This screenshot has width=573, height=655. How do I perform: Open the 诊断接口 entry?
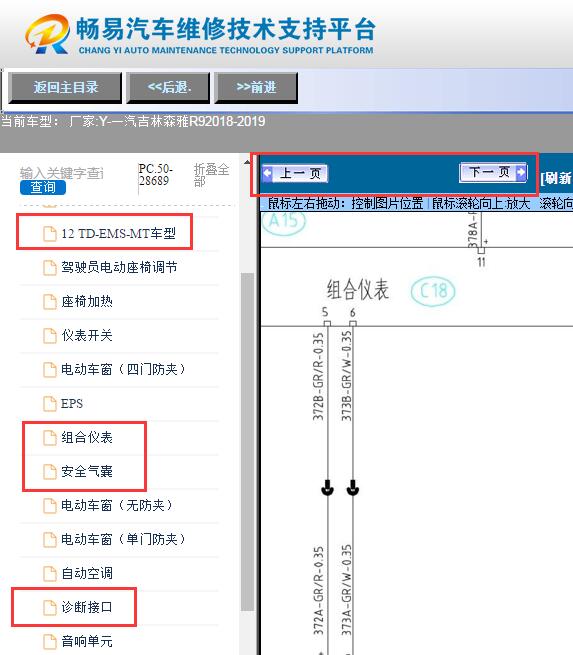(87, 607)
